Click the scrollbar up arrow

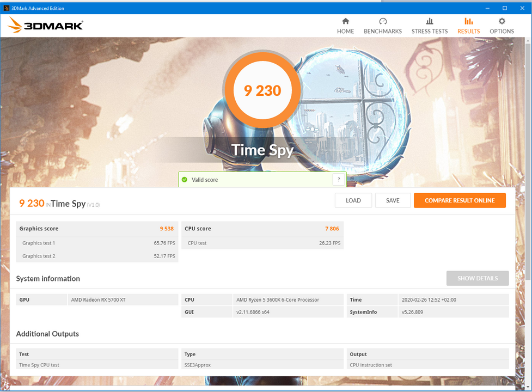click(528, 40)
